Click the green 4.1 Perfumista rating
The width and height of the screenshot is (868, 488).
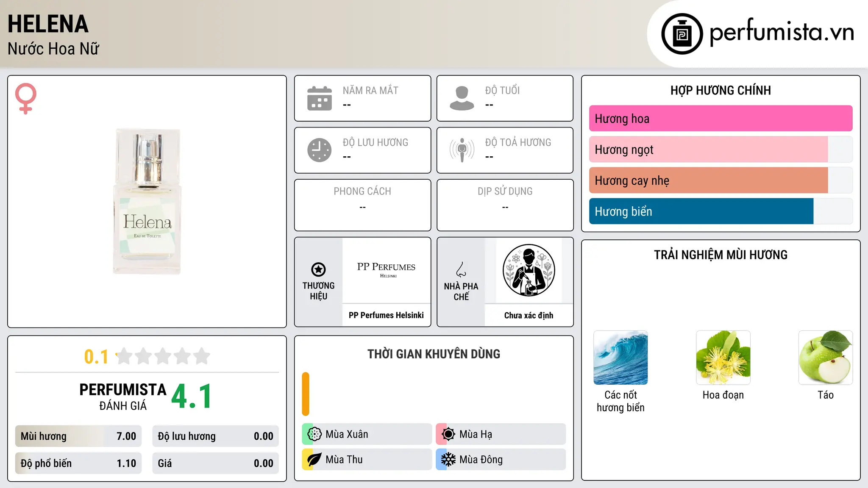(192, 396)
